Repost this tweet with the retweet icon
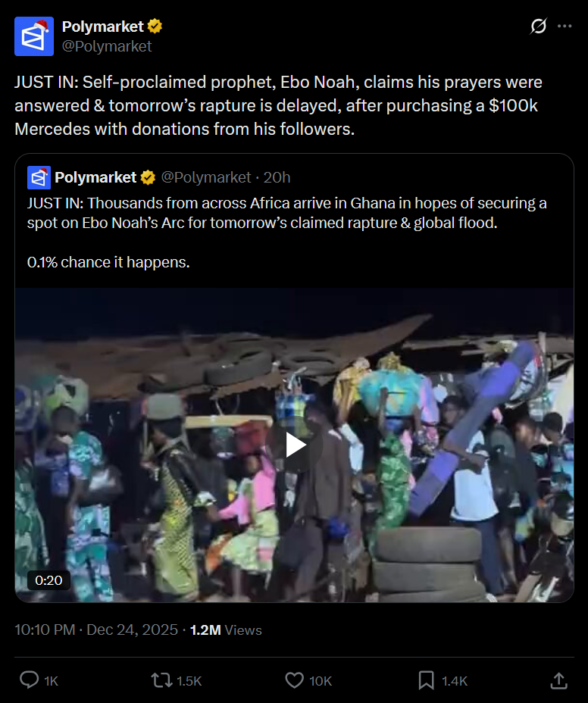The width and height of the screenshot is (588, 703). tap(161, 680)
